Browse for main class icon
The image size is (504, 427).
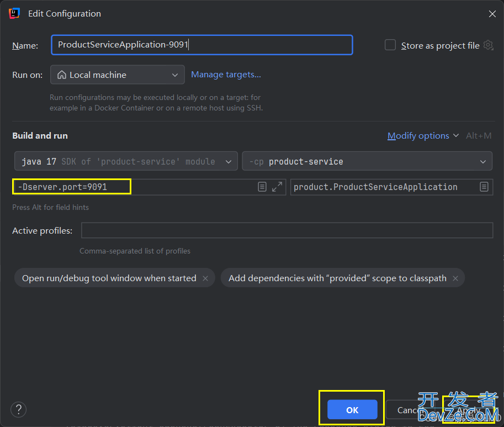484,187
